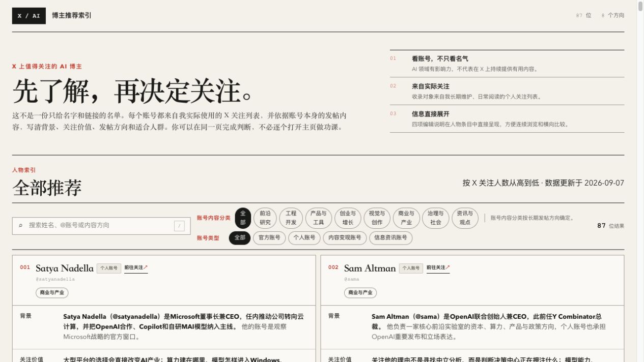
Task: Click the 博主推荐索引 header title
Action: 72,16
